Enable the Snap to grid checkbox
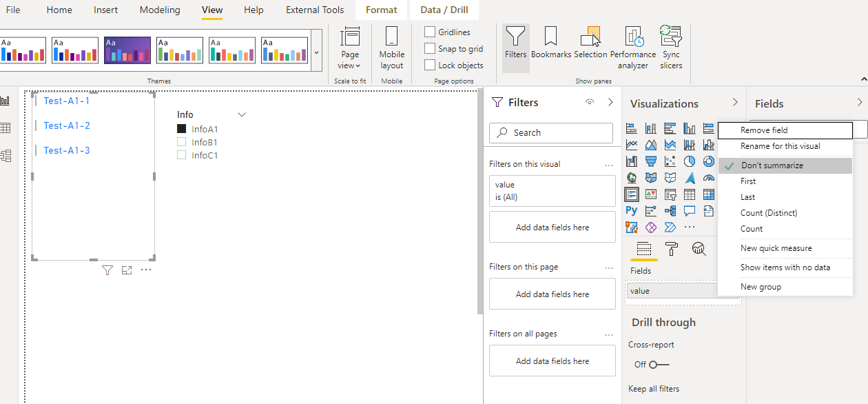Image resolution: width=868 pixels, height=404 pixels. point(430,48)
